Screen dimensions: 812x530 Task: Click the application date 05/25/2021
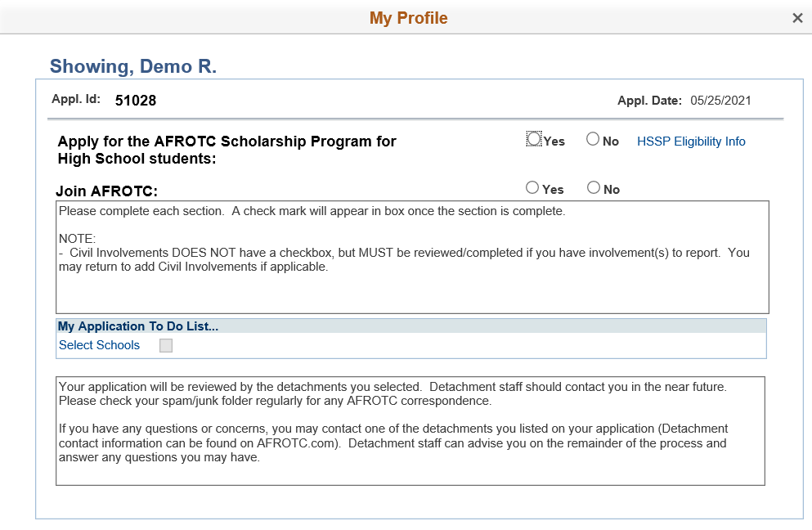[x=720, y=101]
